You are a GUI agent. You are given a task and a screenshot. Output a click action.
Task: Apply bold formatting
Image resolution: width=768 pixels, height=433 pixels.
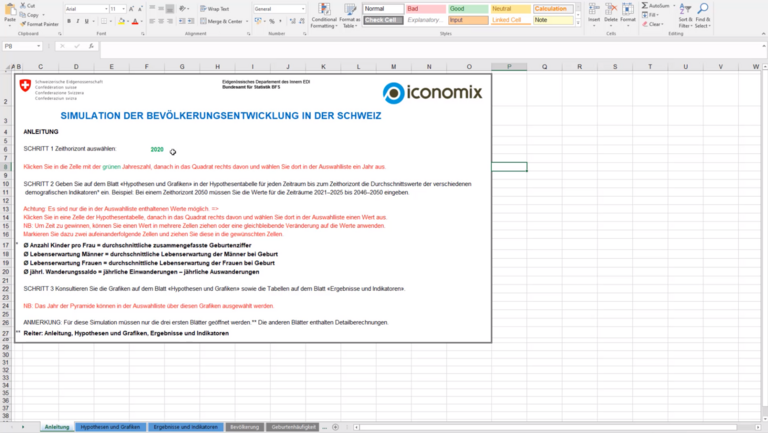point(69,21)
